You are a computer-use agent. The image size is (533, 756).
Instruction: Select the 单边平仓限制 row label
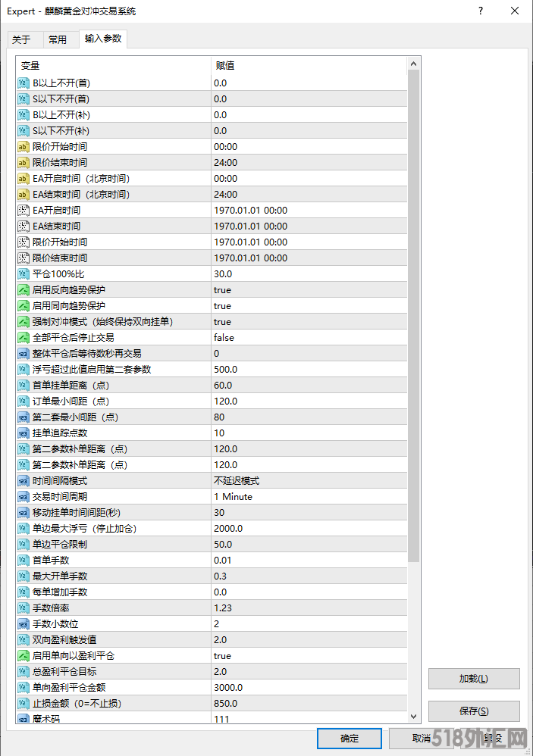tap(60, 545)
